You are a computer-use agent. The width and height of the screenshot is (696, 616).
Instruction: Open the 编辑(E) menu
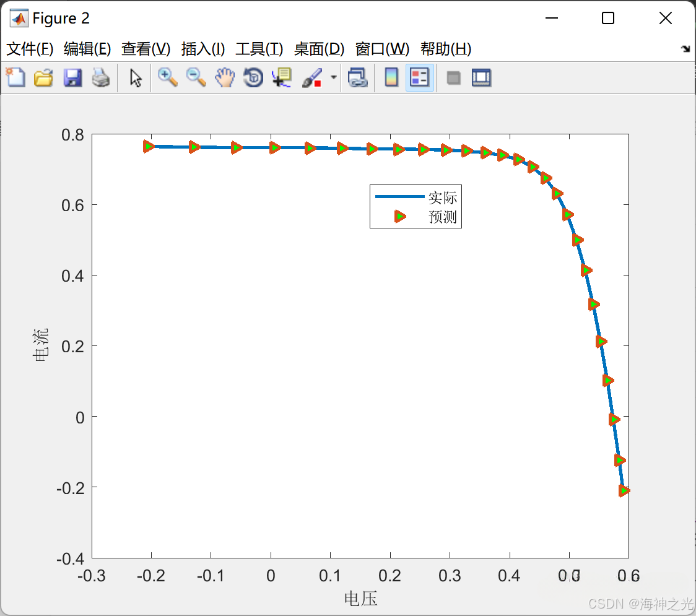(87, 49)
